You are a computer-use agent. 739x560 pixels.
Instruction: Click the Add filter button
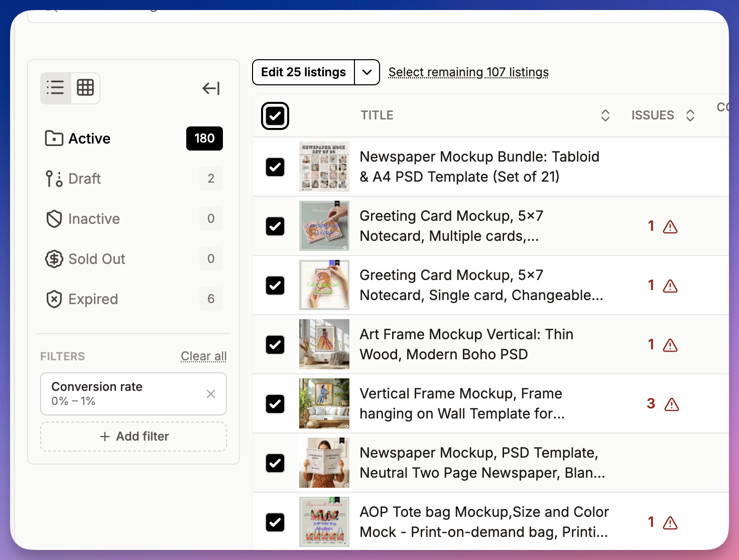(x=134, y=437)
